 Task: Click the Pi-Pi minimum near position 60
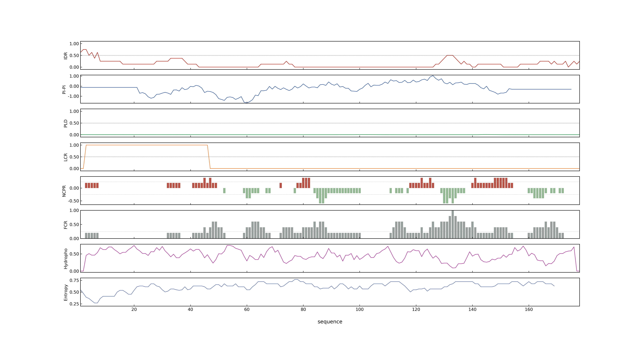247,103
